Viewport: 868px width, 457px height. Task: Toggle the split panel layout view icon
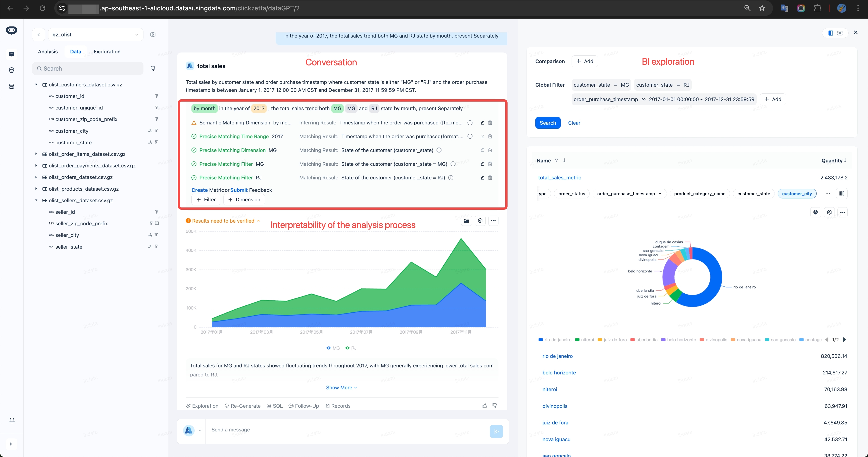[831, 33]
